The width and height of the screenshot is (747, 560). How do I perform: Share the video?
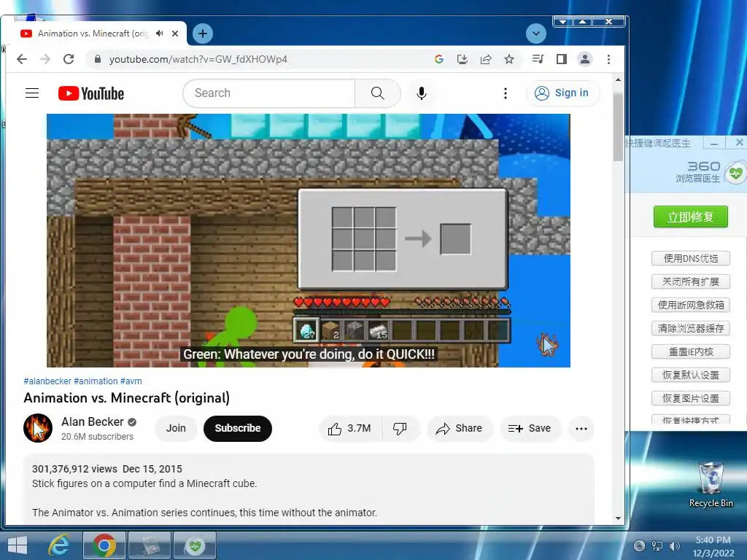click(460, 429)
